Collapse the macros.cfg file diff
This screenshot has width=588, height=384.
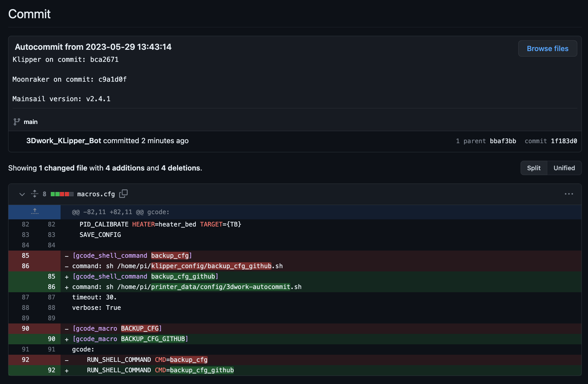click(22, 194)
